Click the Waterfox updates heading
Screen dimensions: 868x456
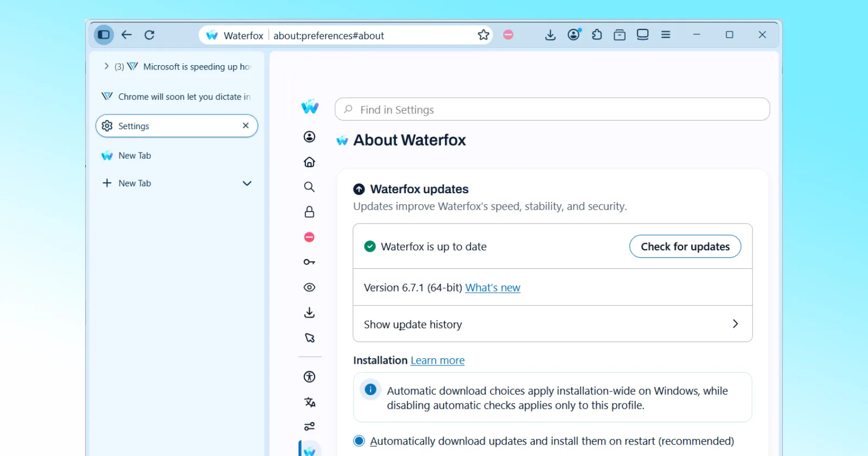(x=419, y=189)
